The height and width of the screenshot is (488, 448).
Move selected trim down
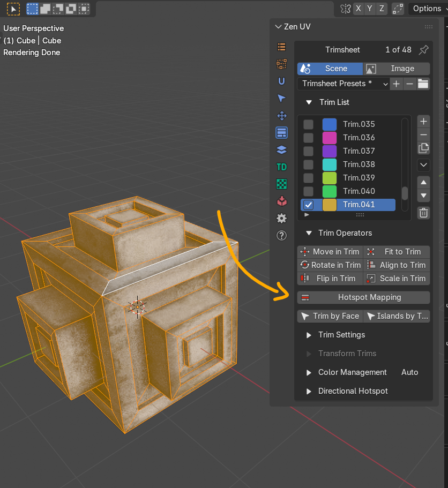(423, 196)
